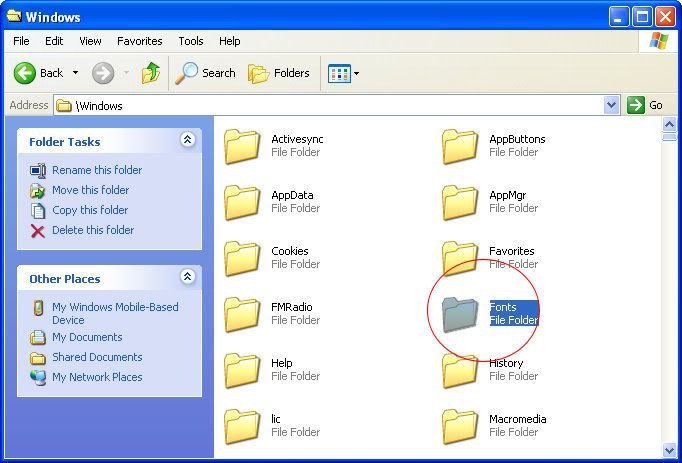Click the Move folder icon
682x463 pixels.
pyautogui.click(x=37, y=190)
